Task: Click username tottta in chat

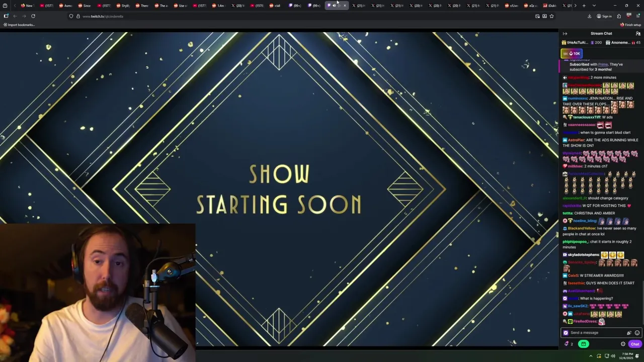Action: [567, 213]
